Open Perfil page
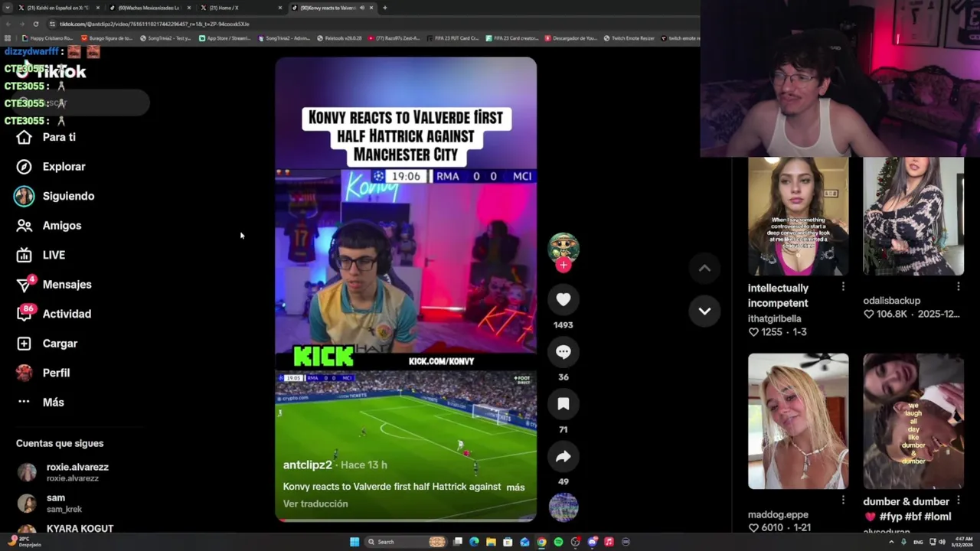 click(43, 373)
